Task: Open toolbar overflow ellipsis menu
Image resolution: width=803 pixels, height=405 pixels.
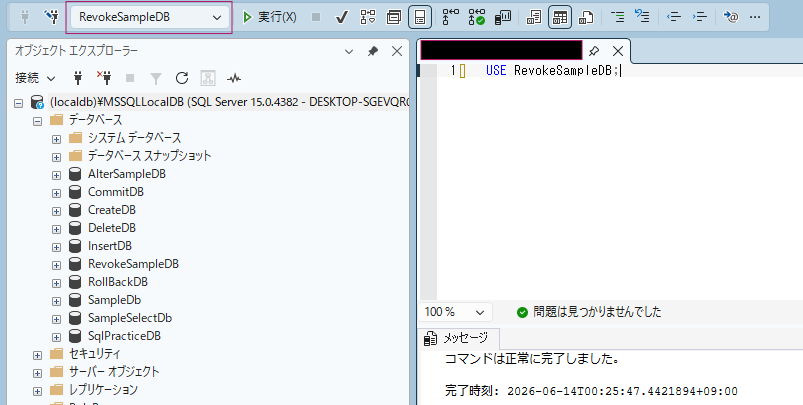Action: click(755, 17)
